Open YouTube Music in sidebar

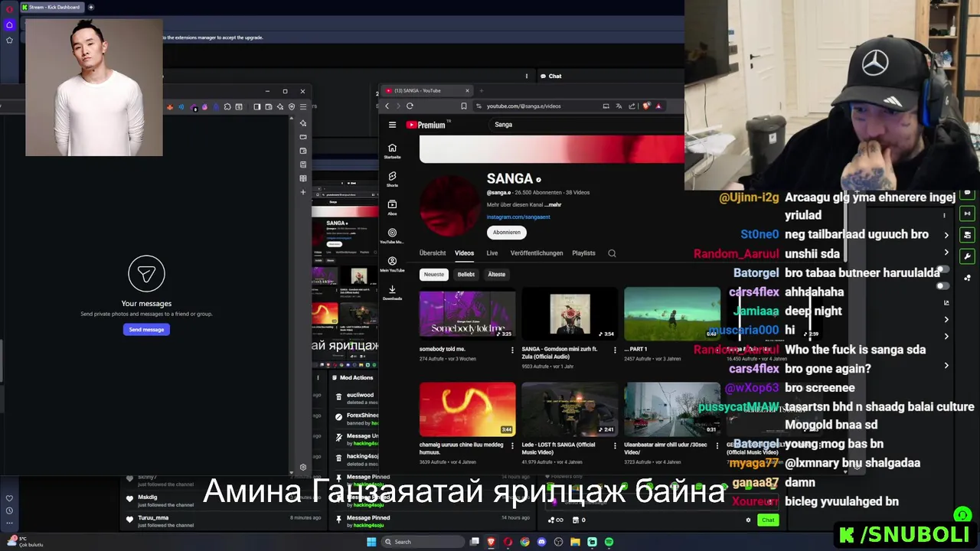pos(392,236)
